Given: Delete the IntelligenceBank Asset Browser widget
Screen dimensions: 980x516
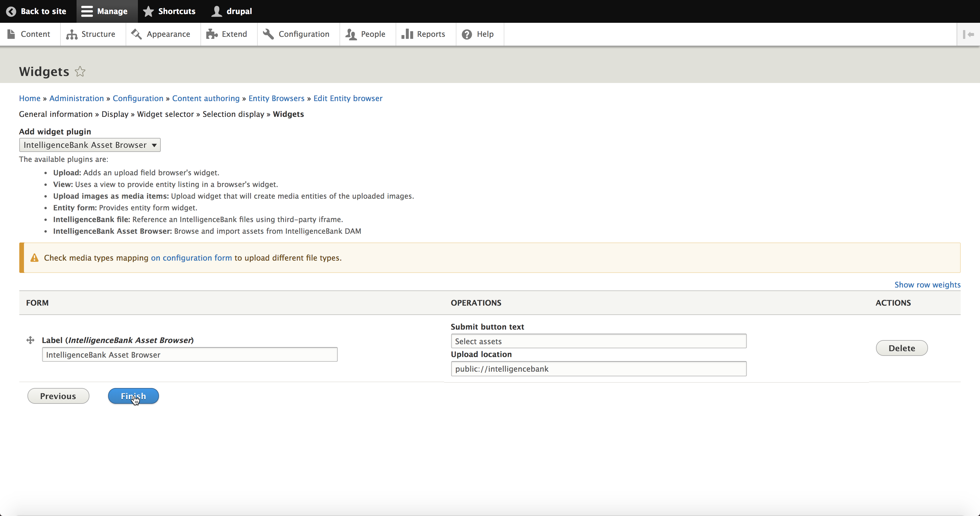Looking at the screenshot, I should (902, 348).
